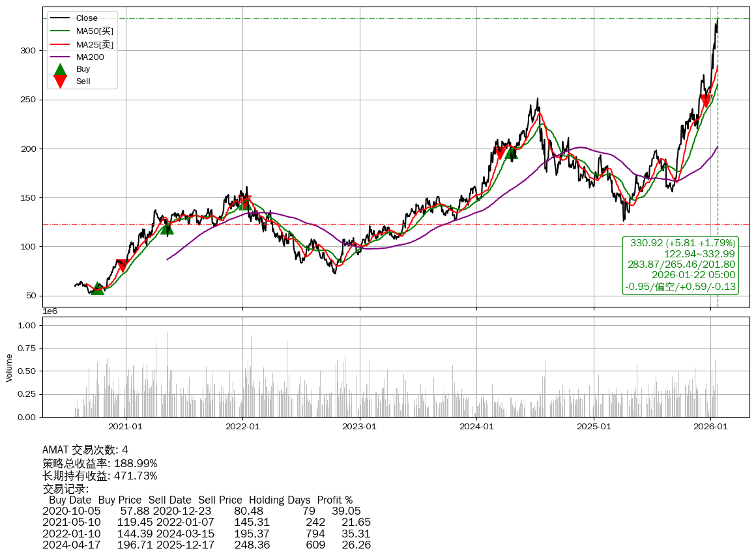Click the Volume axis label
756x557 pixels.
click(x=9, y=367)
